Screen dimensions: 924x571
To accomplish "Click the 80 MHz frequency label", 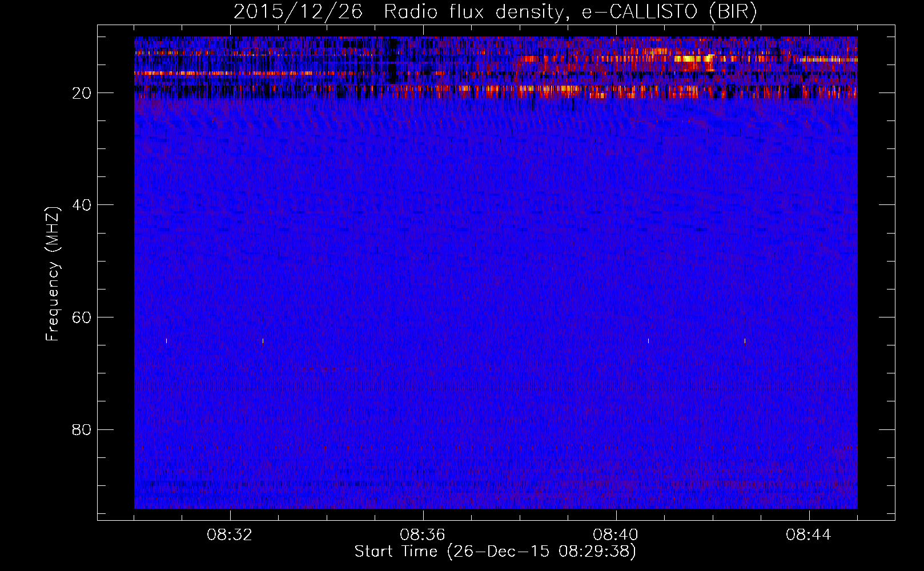I will point(82,429).
